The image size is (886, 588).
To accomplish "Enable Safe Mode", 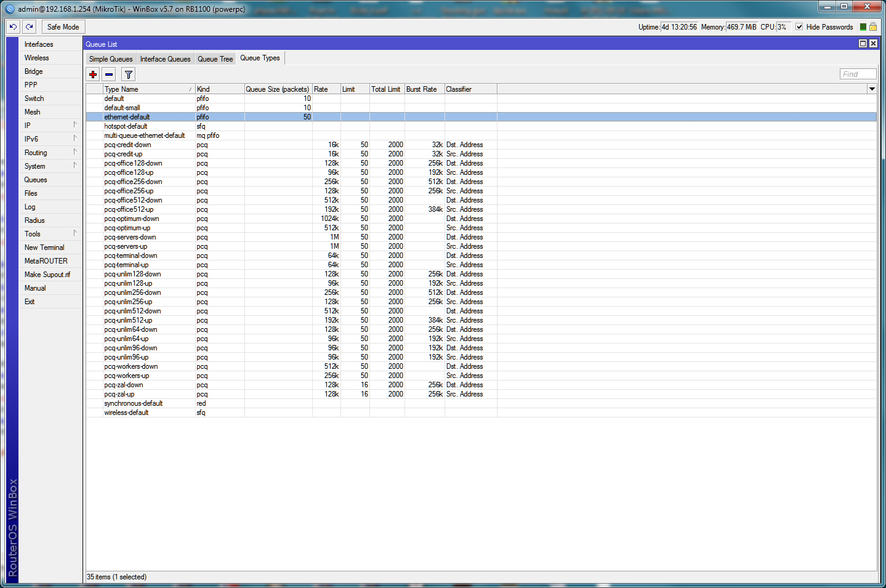I will tap(63, 26).
